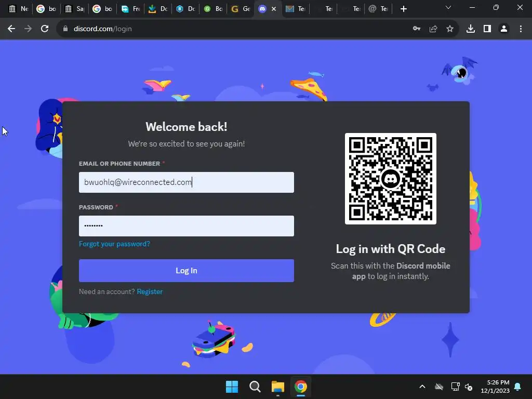Click the forward navigation arrow
The width and height of the screenshot is (532, 399).
[x=28, y=29]
